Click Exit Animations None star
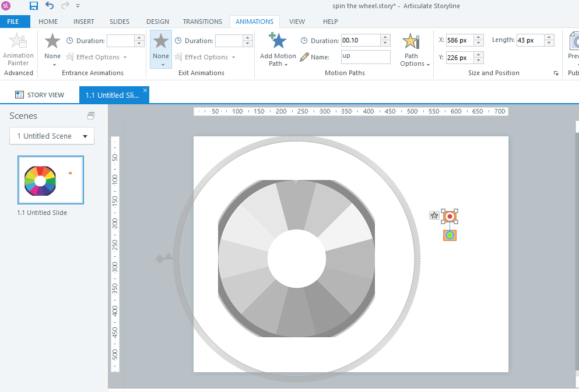 tap(161, 42)
